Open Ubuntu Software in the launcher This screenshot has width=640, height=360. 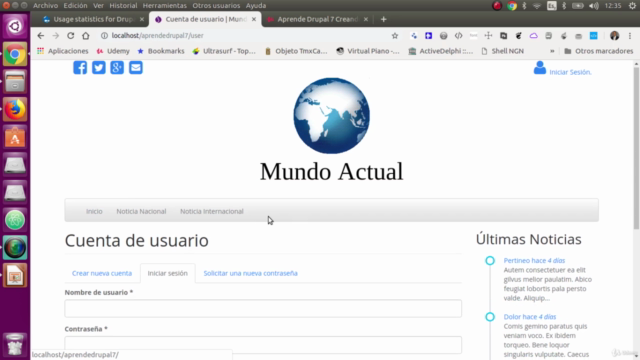click(15, 137)
